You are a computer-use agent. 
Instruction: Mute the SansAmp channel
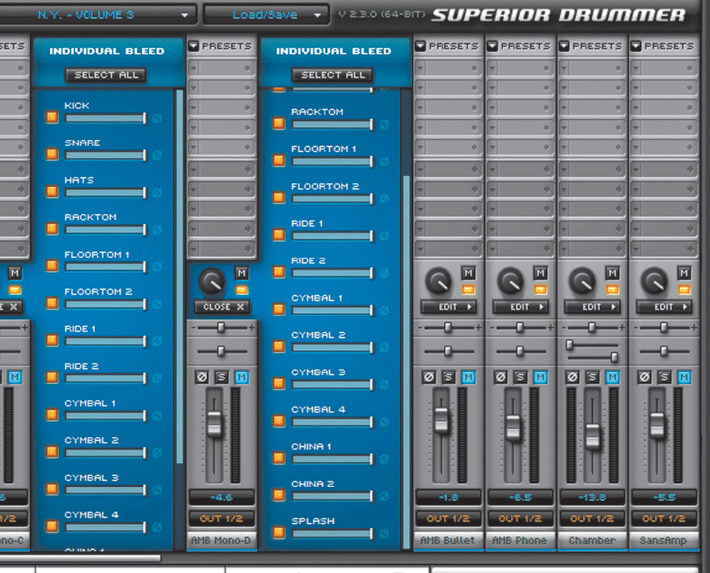[x=684, y=377]
